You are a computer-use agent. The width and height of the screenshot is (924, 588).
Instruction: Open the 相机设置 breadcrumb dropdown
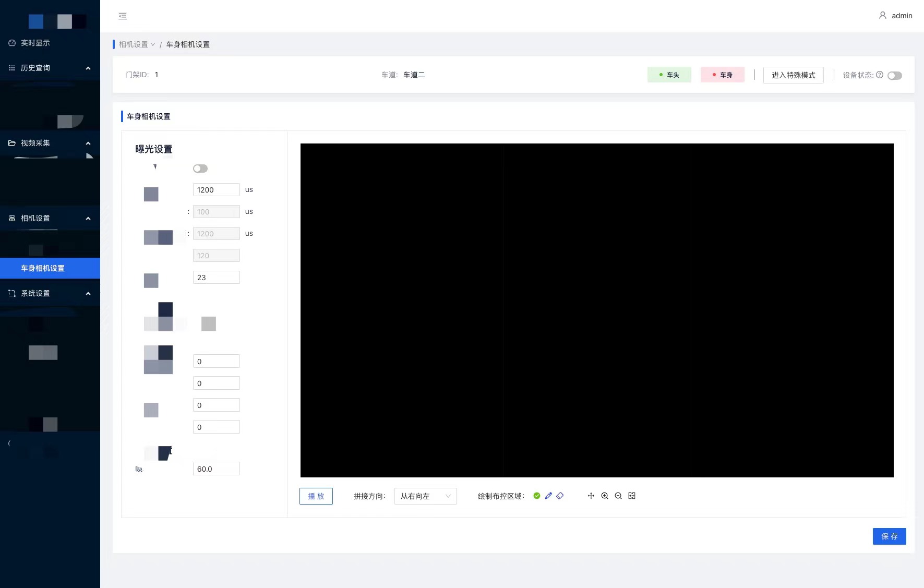137,44
